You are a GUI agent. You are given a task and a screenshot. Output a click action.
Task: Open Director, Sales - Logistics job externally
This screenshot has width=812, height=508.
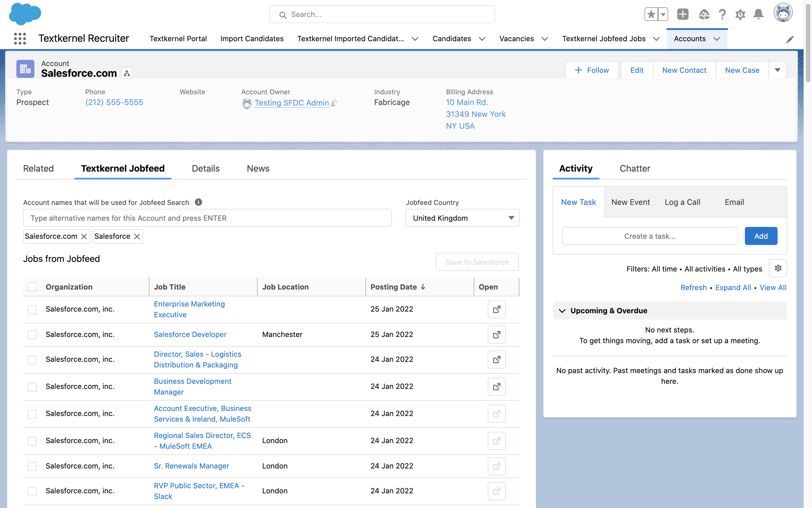[x=497, y=360]
